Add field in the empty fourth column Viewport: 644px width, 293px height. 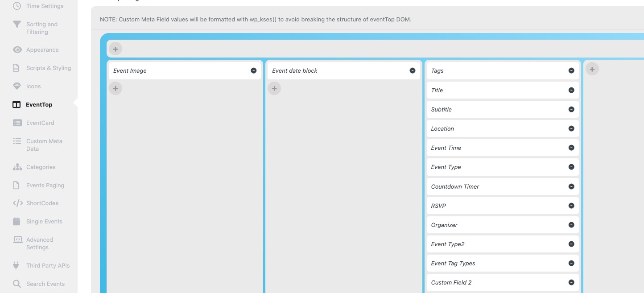[x=592, y=69]
